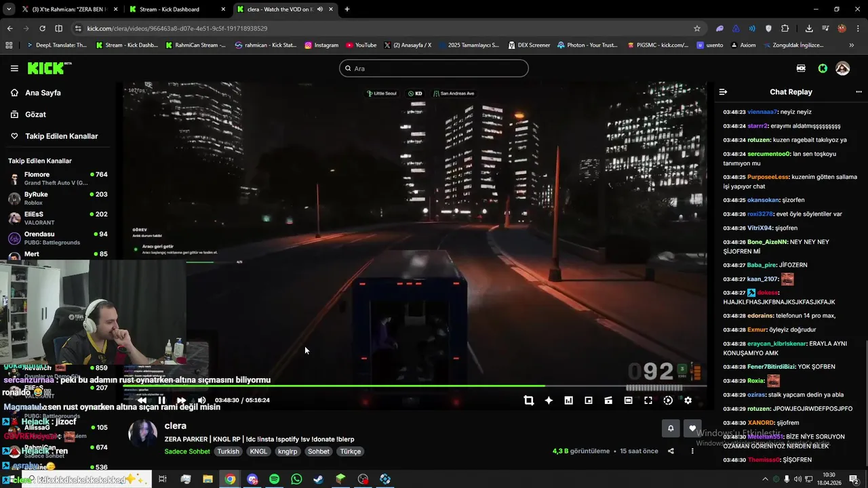Open the Chrome media control icon
The width and height of the screenshot is (868, 488).
(825, 28)
